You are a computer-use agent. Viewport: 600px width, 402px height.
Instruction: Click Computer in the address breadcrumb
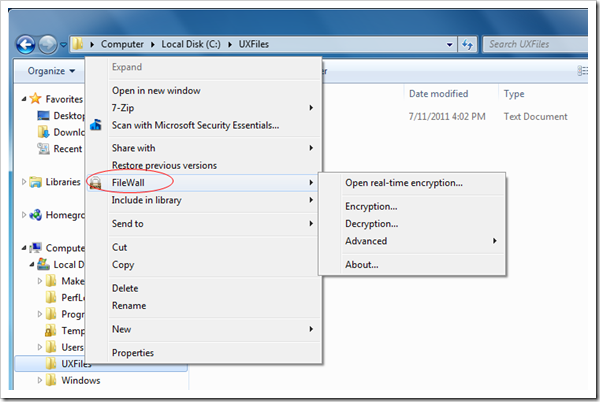(x=122, y=44)
